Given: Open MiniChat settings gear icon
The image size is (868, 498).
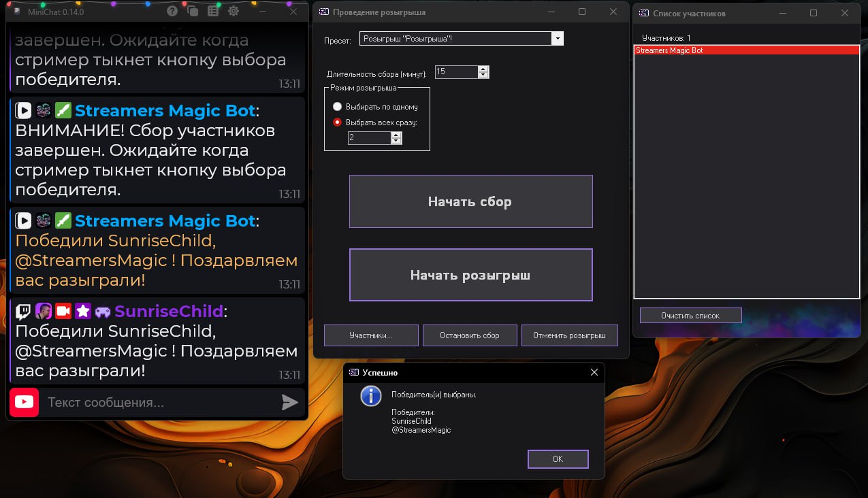Looking at the screenshot, I should [x=234, y=11].
